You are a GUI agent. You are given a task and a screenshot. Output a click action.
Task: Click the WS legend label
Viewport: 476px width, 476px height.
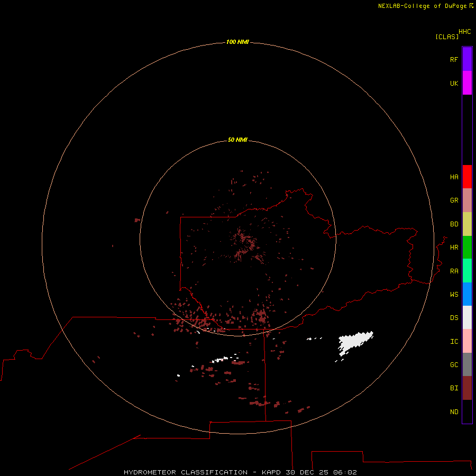point(454,294)
